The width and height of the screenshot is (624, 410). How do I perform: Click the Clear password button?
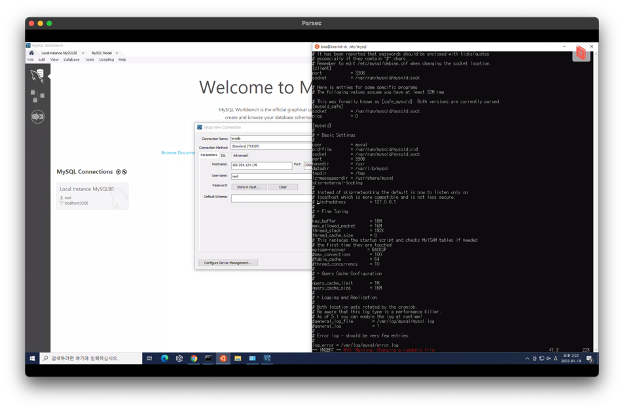283,187
